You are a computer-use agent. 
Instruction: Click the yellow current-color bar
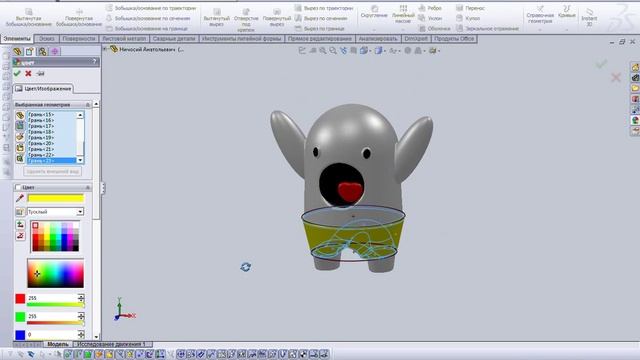56,198
